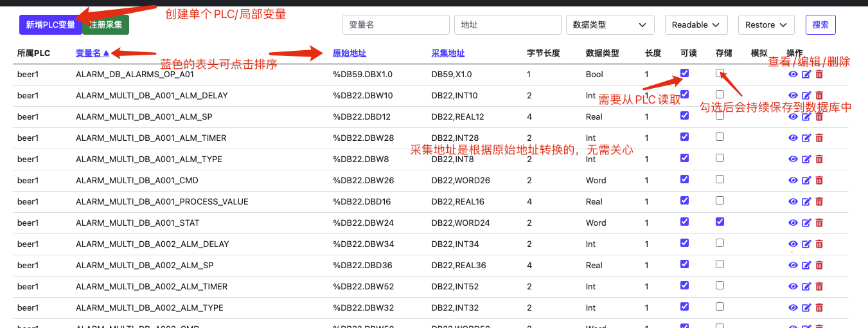The height and width of the screenshot is (328, 868).
Task: Edit the ALARM_MULTI_DB_A001_PROCESS_VALUE entry
Action: 806,202
